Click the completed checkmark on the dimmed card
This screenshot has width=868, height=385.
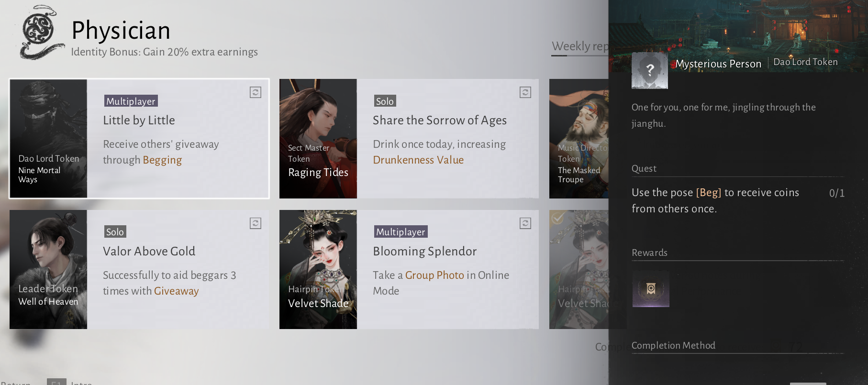[557, 218]
